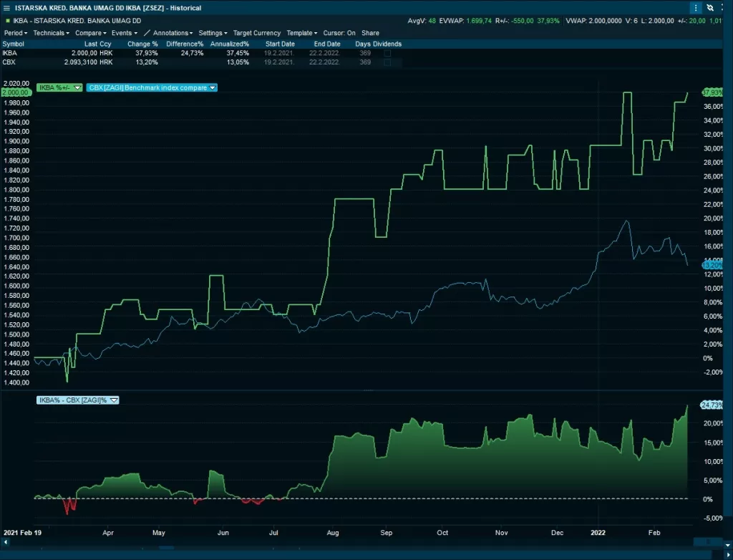The height and width of the screenshot is (560, 733).
Task: Click the three-dot more options icon
Action: tap(696, 8)
